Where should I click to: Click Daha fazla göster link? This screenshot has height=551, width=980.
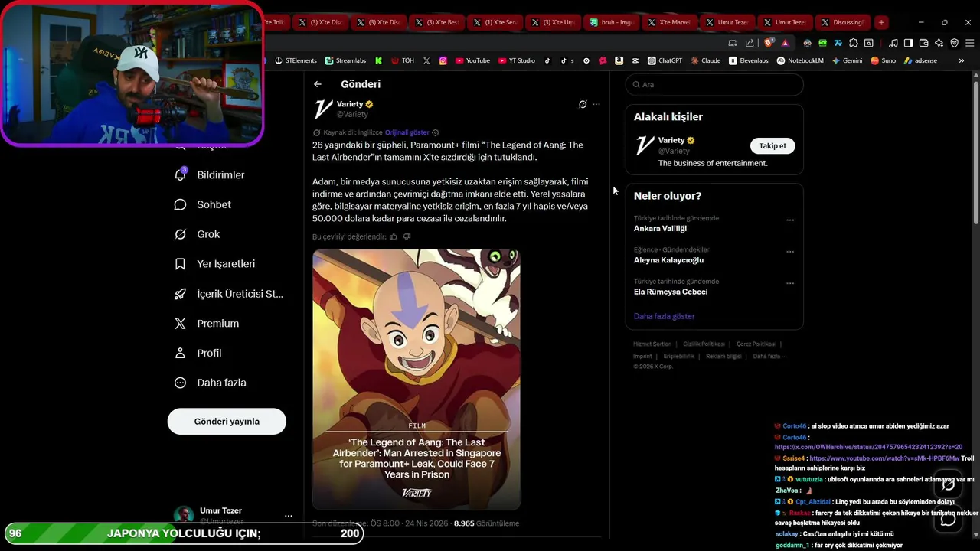664,316
